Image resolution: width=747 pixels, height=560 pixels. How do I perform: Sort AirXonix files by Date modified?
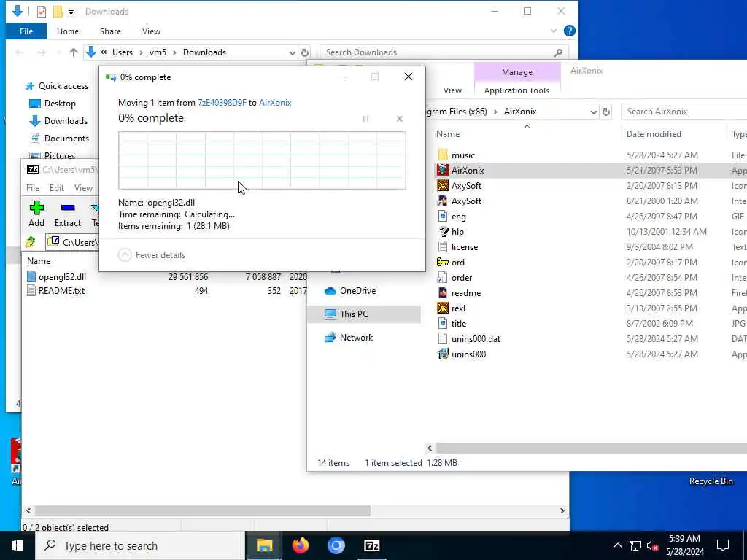coord(654,134)
